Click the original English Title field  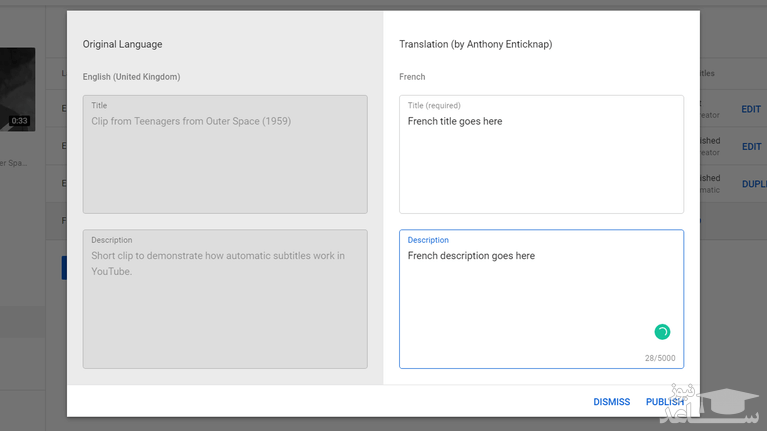pos(225,155)
